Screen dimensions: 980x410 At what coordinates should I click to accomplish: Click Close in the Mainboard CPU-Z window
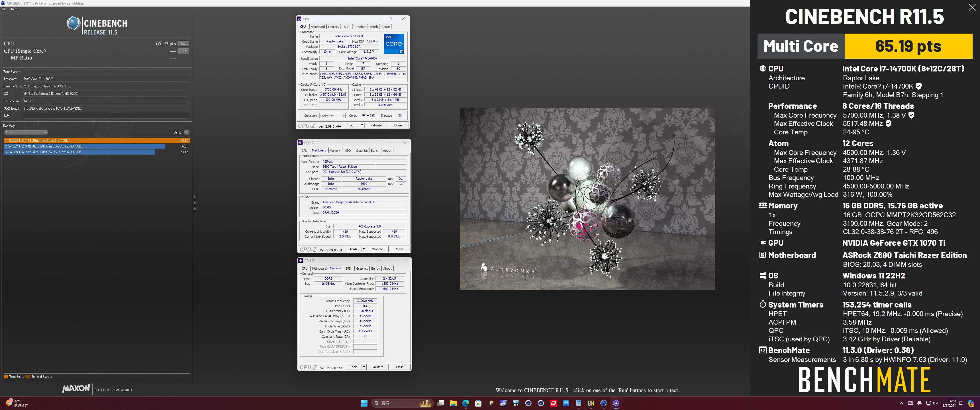click(x=399, y=249)
